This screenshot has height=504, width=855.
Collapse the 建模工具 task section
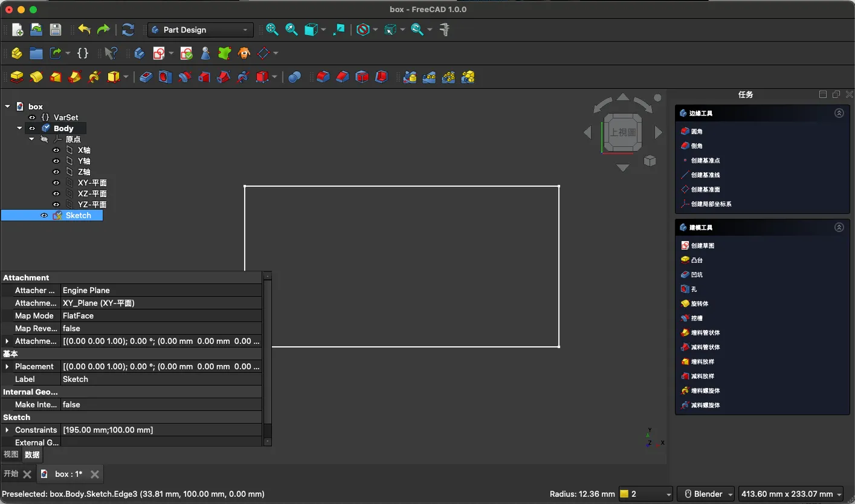(839, 227)
